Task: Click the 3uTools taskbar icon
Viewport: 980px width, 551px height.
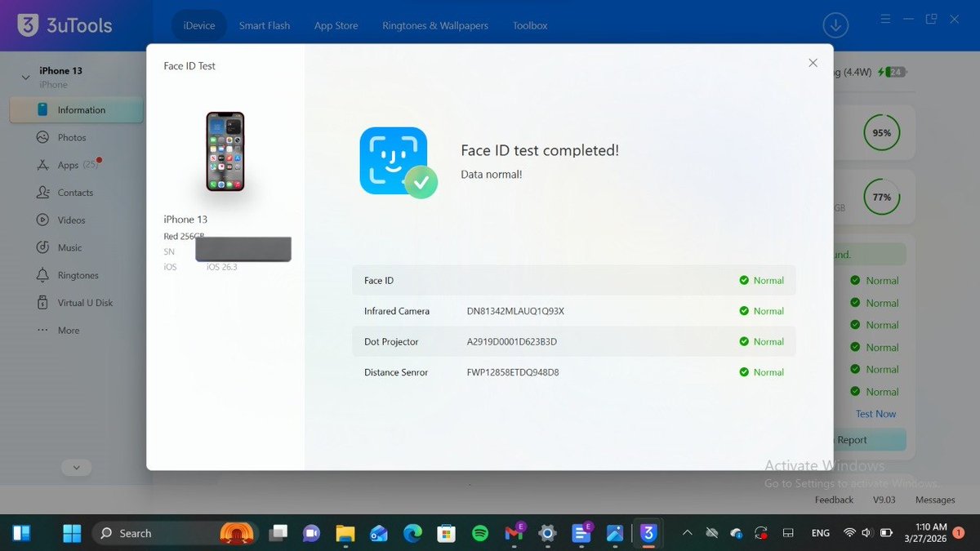Action: point(648,533)
